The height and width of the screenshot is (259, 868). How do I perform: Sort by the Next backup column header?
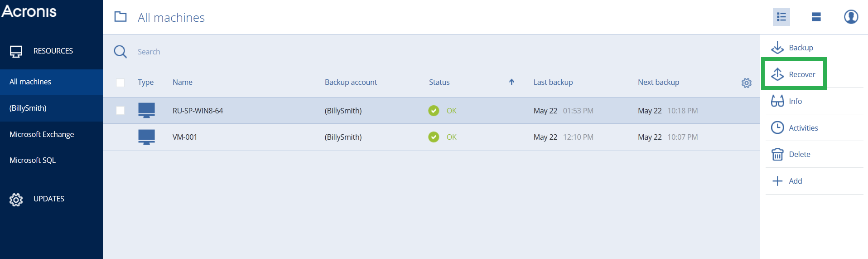click(658, 82)
